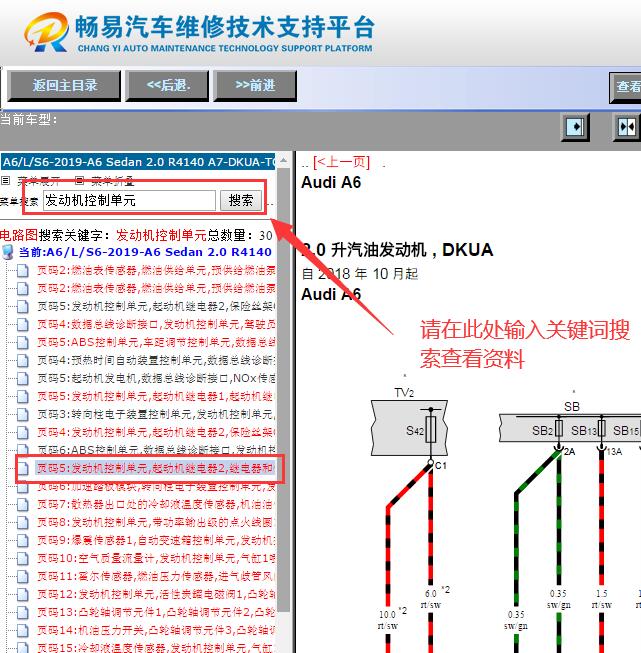The height and width of the screenshot is (653, 641).
Task: Click document icon for 页码8:发动机控制单元 row
Action: 22,522
